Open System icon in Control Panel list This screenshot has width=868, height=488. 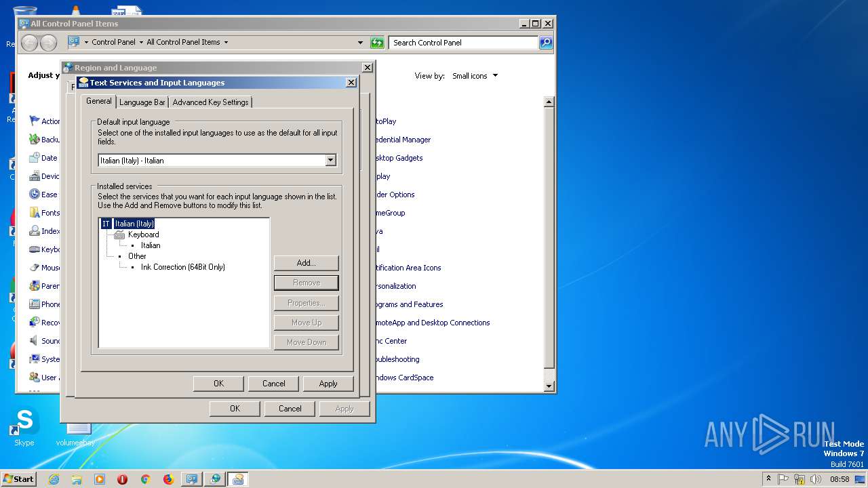[x=35, y=359]
